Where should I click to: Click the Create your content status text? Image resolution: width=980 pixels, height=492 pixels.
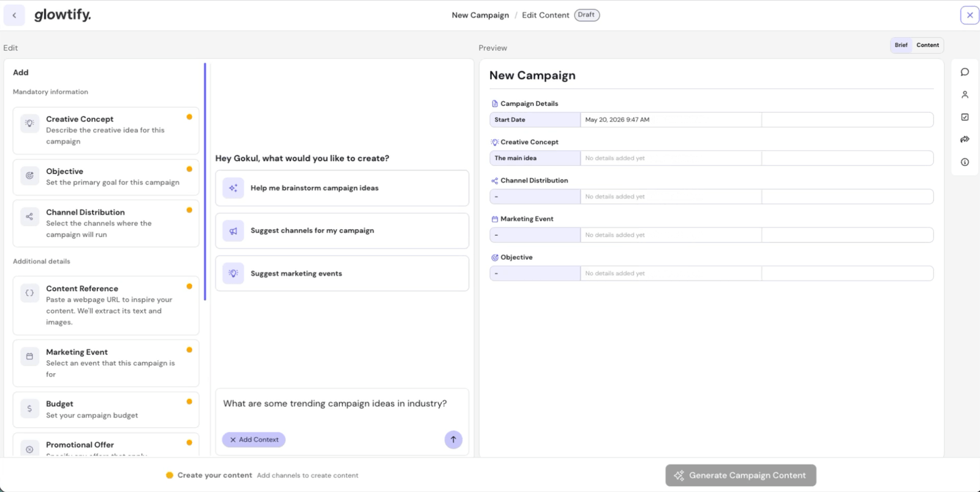[214, 475]
